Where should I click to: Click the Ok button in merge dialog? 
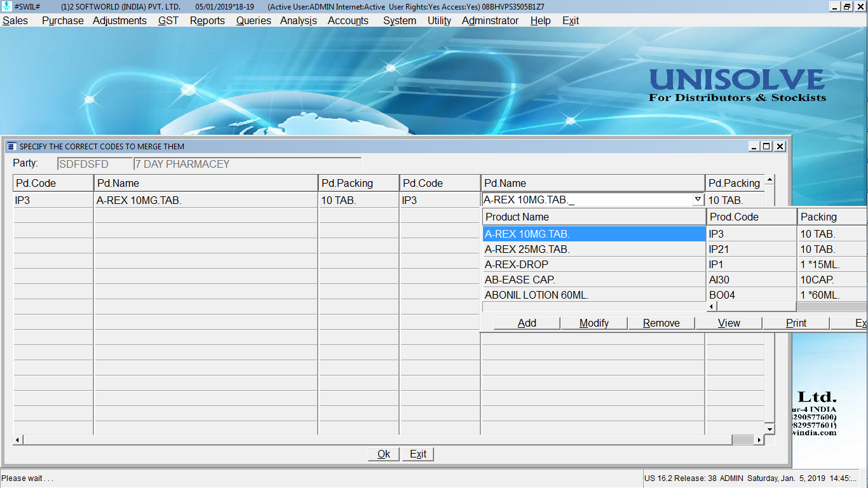[x=384, y=454]
